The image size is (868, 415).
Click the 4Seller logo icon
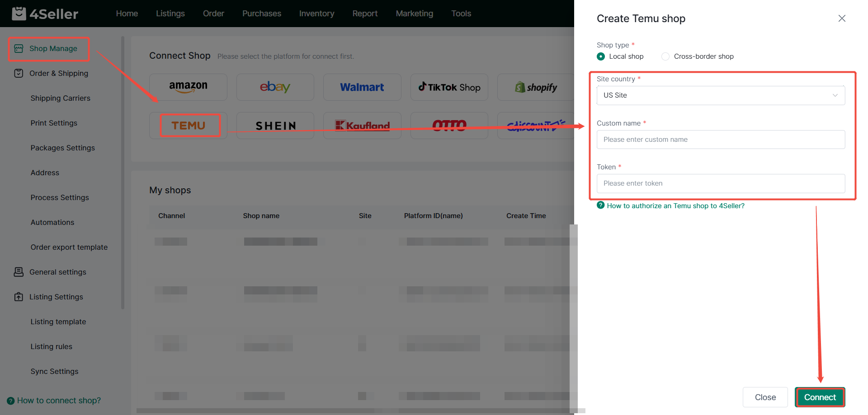click(x=19, y=14)
